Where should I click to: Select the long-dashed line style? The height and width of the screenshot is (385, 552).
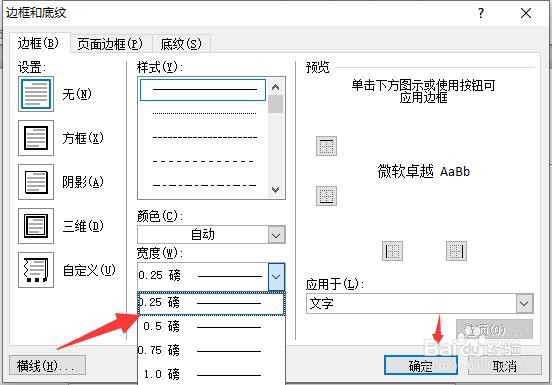coord(203,162)
